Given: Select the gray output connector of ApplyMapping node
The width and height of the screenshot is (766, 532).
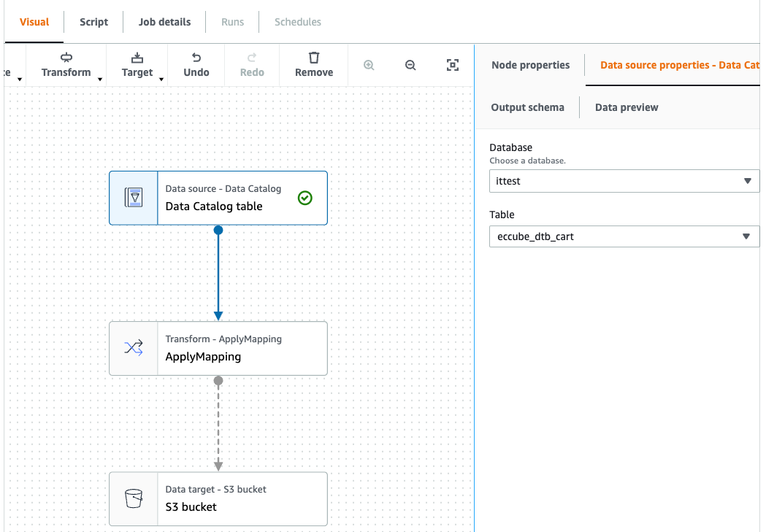Looking at the screenshot, I should [218, 380].
